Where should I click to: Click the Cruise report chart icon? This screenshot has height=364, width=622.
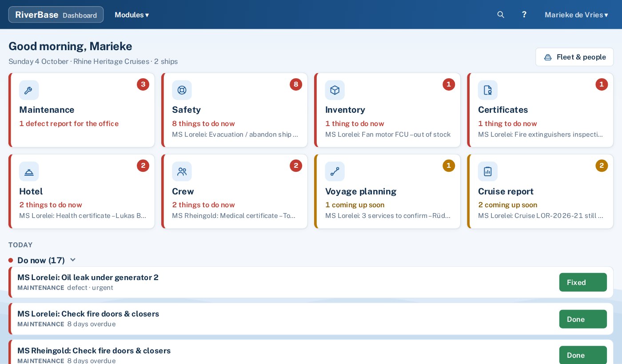pos(488,171)
